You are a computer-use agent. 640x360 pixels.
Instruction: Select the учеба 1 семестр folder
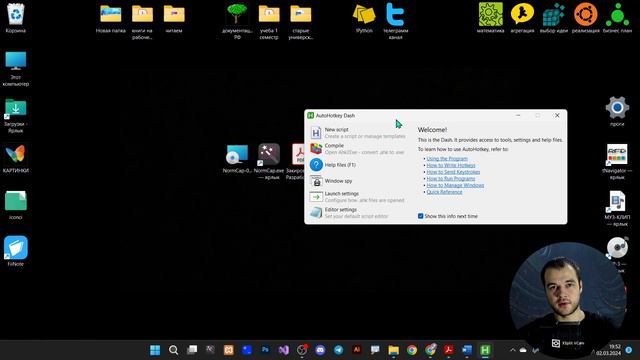(269, 21)
